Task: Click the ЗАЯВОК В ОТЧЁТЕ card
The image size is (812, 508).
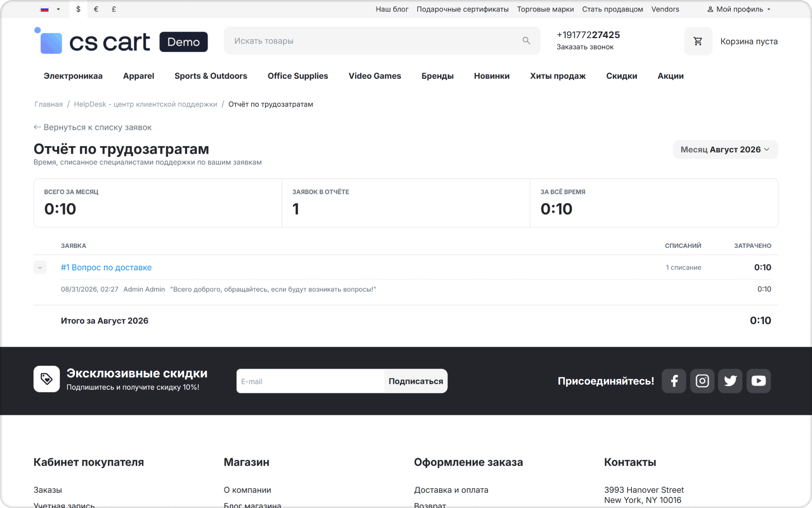Action: (x=406, y=203)
